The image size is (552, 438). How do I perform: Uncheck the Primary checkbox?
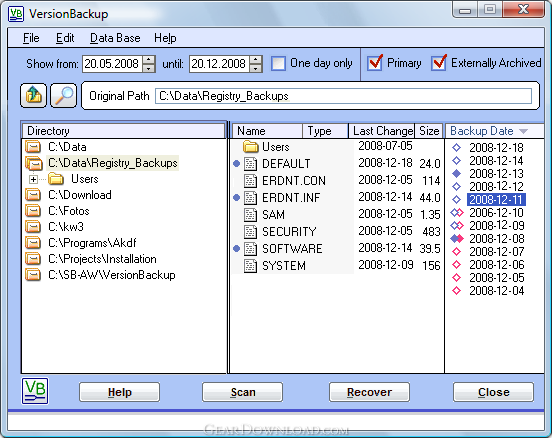click(375, 63)
